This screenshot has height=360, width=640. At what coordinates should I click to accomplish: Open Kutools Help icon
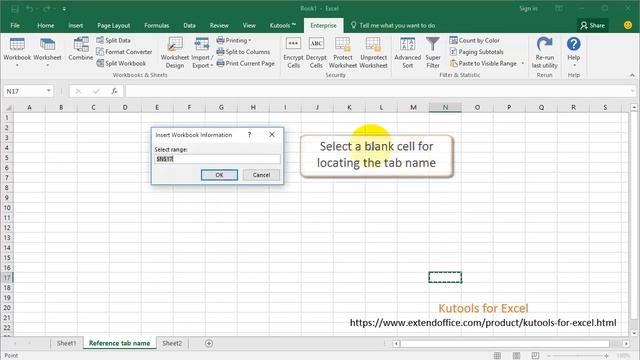point(573,51)
